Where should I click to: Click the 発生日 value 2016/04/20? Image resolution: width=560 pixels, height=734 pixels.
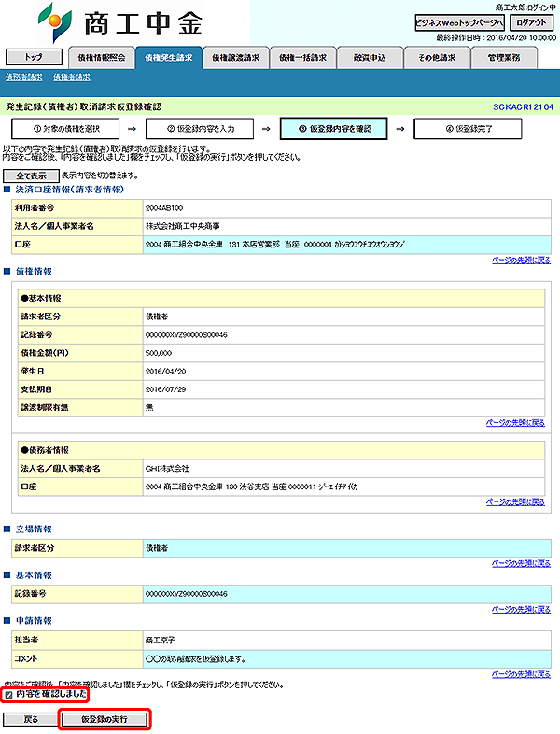(165, 372)
